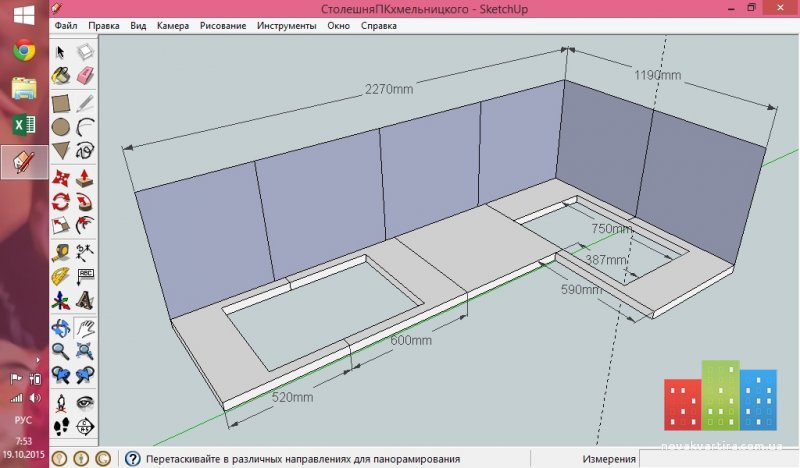
Task: Activate the eye Look Around tool
Action: pyautogui.click(x=85, y=403)
